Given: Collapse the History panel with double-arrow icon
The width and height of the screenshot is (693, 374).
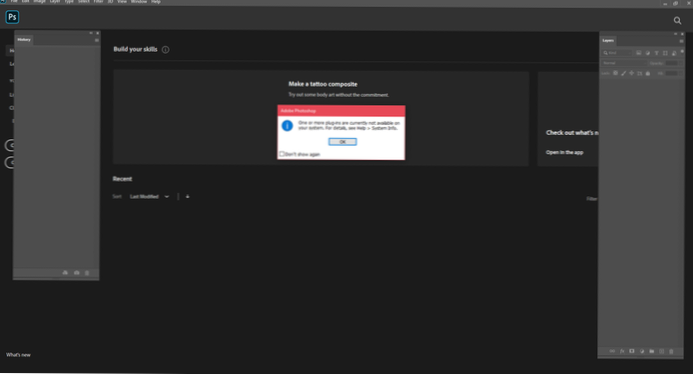Looking at the screenshot, I should click(91, 33).
